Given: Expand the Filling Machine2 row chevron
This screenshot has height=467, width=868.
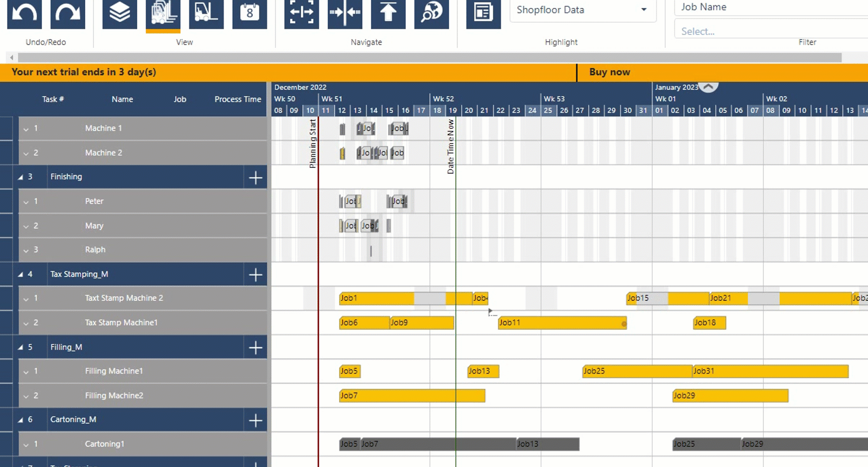Looking at the screenshot, I should click(25, 396).
